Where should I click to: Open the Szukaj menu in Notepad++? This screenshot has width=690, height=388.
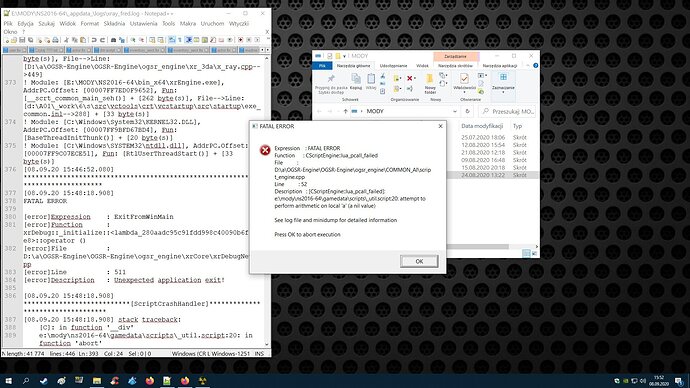[x=46, y=23]
